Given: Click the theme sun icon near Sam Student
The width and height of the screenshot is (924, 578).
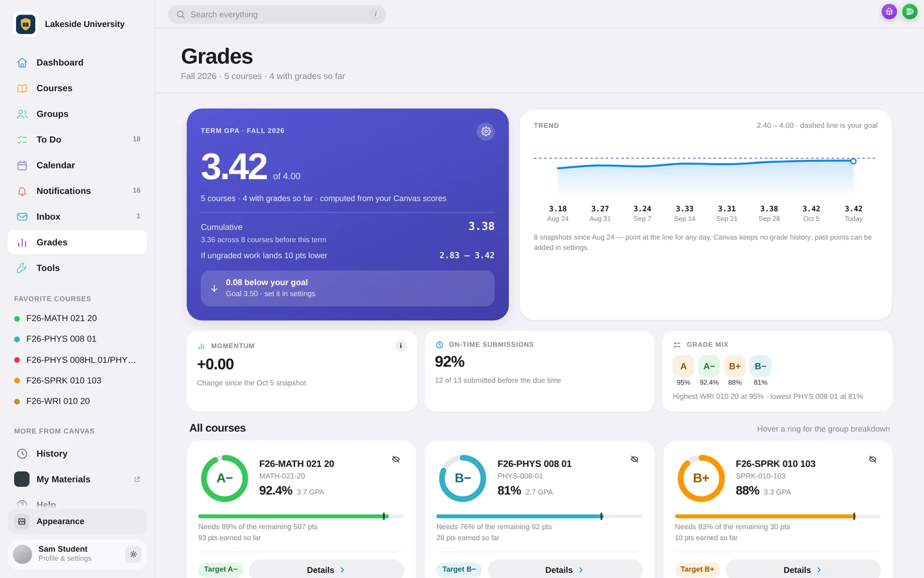Looking at the screenshot, I should click(x=133, y=554).
